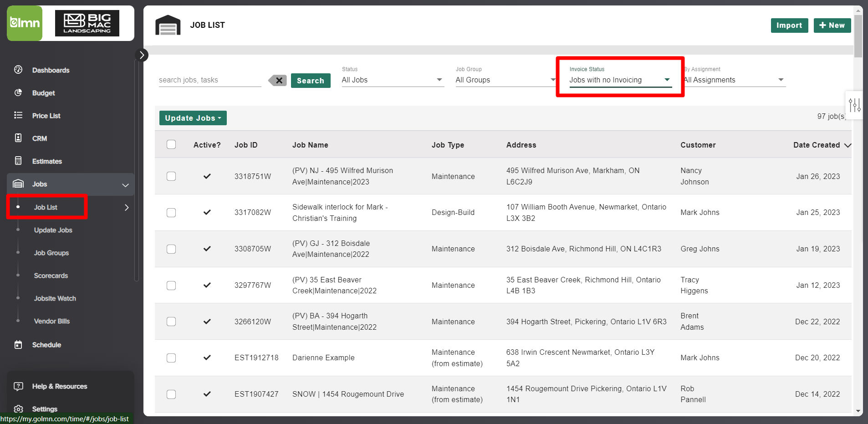Screen dimensions: 868x424
Task: Click the Price List icon
Action: coord(18,115)
